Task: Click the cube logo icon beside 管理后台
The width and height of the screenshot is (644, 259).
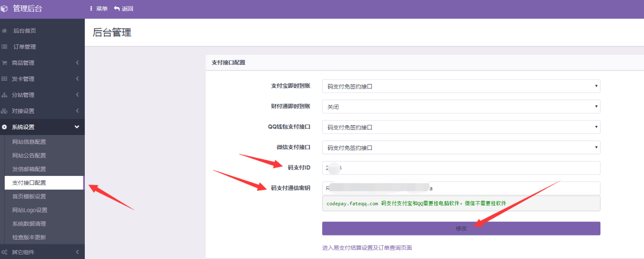Action: [x=5, y=9]
